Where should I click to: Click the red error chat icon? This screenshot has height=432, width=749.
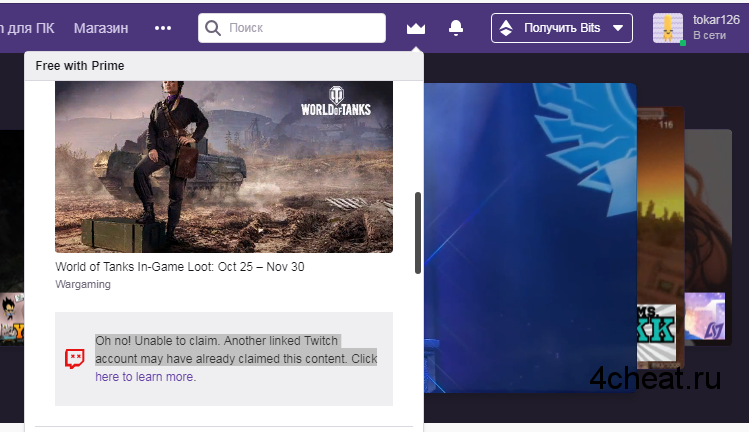(x=75, y=359)
